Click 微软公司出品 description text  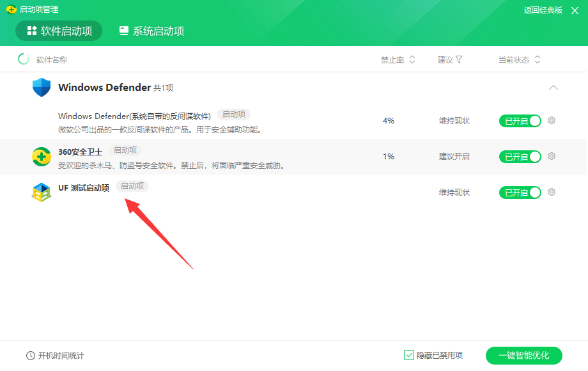point(160,130)
